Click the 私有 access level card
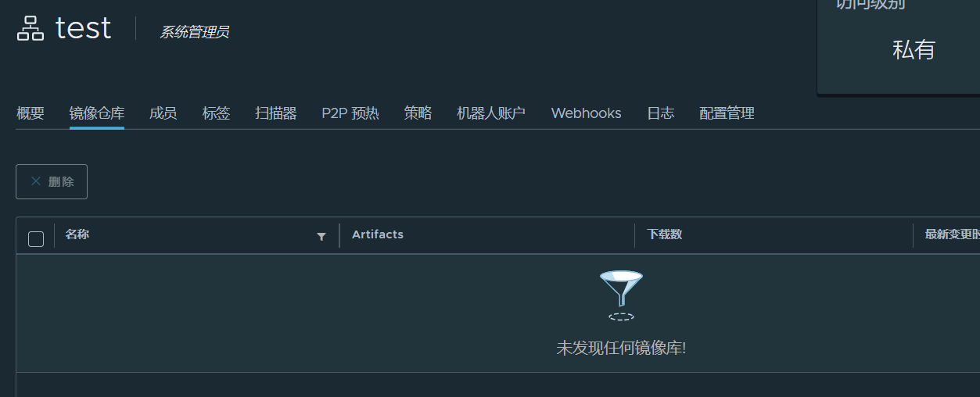Image resolution: width=980 pixels, height=397 pixels. coord(914,50)
